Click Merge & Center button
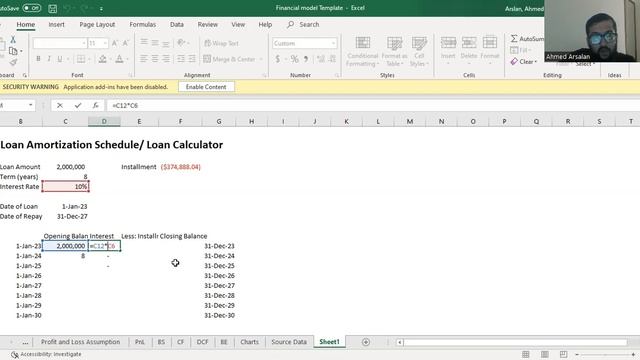The image size is (640, 360). coord(229,59)
